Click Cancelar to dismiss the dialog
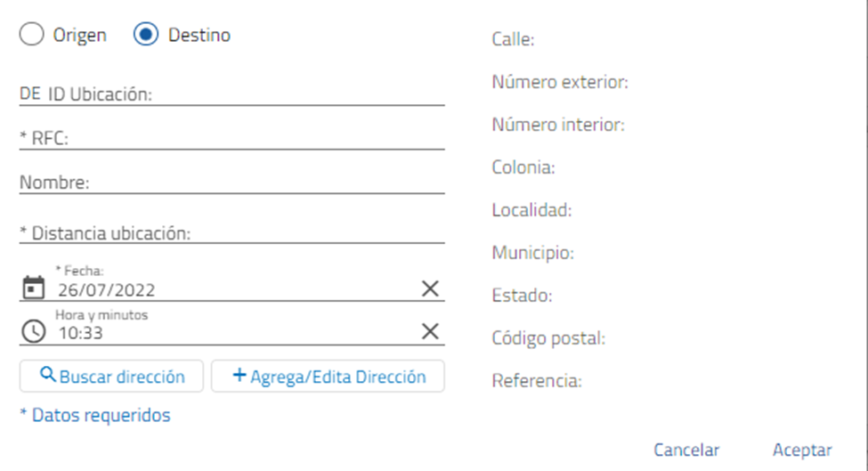 (x=686, y=451)
